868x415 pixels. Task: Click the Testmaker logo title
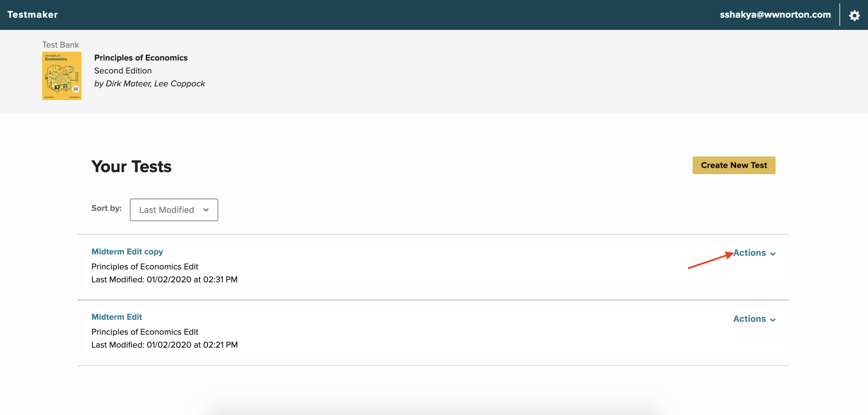point(33,15)
